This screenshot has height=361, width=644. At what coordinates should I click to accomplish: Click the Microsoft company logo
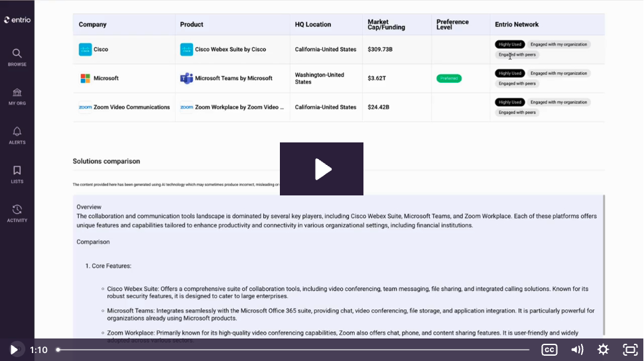(85, 78)
